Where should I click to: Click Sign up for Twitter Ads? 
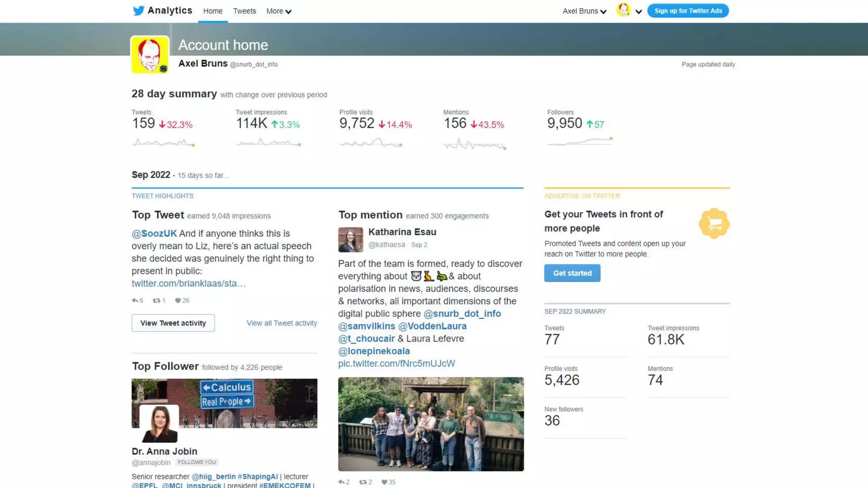[688, 11]
